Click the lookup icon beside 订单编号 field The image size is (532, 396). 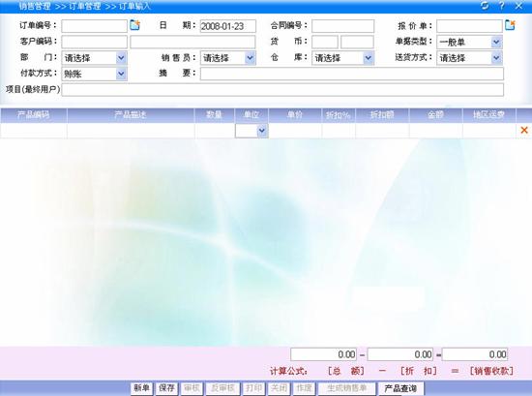(x=135, y=25)
